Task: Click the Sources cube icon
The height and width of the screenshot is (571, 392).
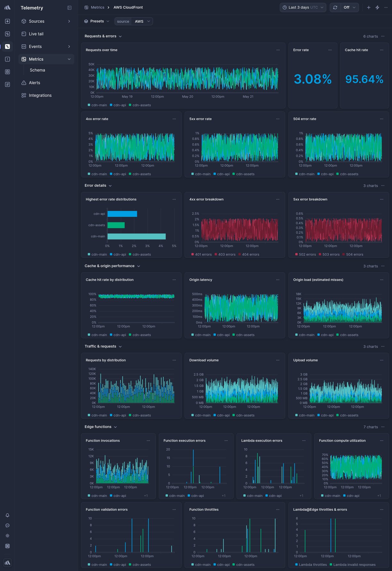Action: coord(24,21)
